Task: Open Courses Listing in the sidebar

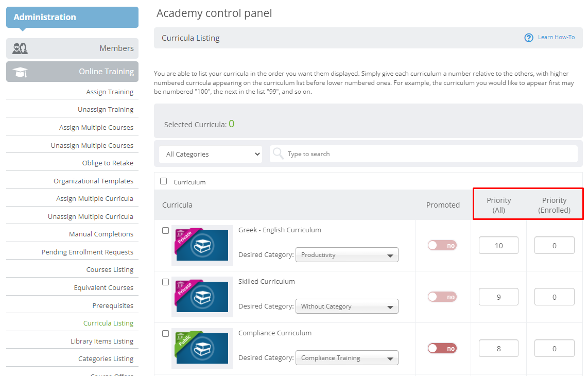Action: pyautogui.click(x=110, y=270)
